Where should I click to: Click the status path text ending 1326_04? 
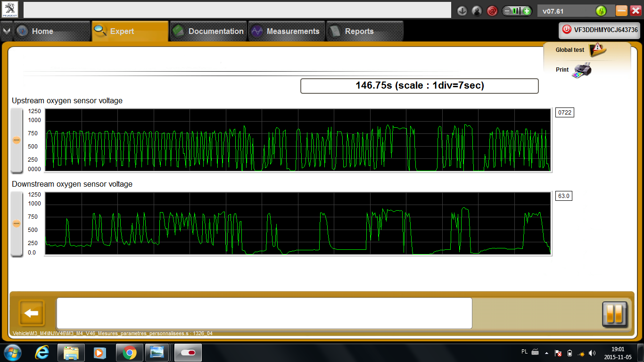coord(113,333)
